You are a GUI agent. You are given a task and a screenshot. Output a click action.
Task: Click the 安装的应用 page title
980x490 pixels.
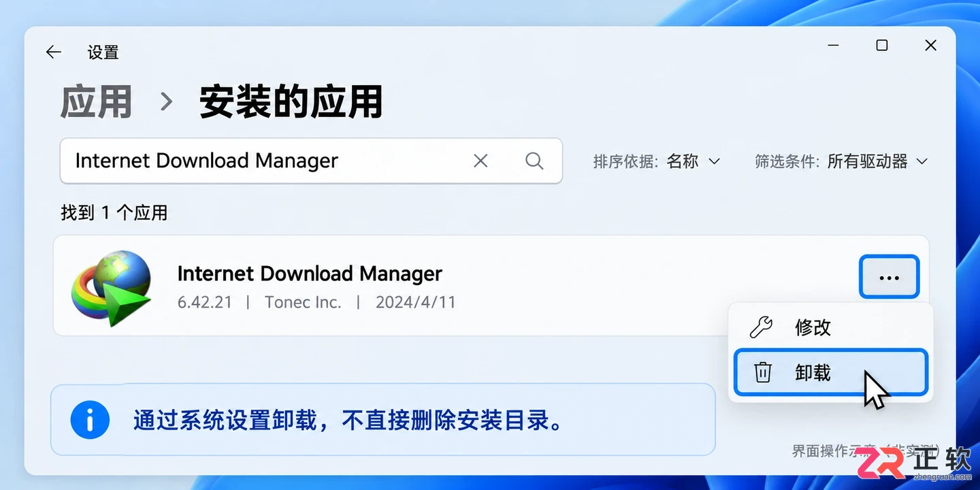coord(291,102)
